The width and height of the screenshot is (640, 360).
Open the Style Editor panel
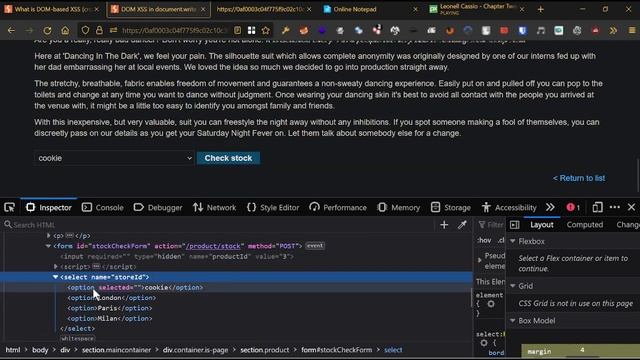tap(273, 207)
